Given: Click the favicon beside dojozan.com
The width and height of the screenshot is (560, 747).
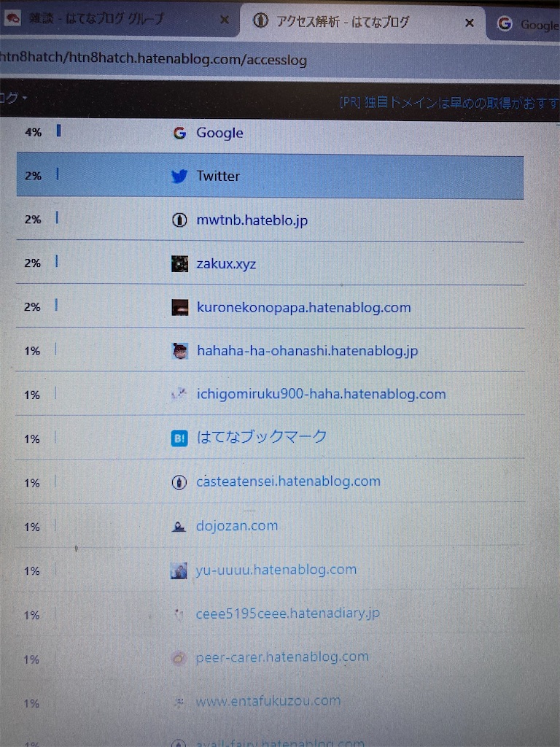Looking at the screenshot, I should pos(179,527).
